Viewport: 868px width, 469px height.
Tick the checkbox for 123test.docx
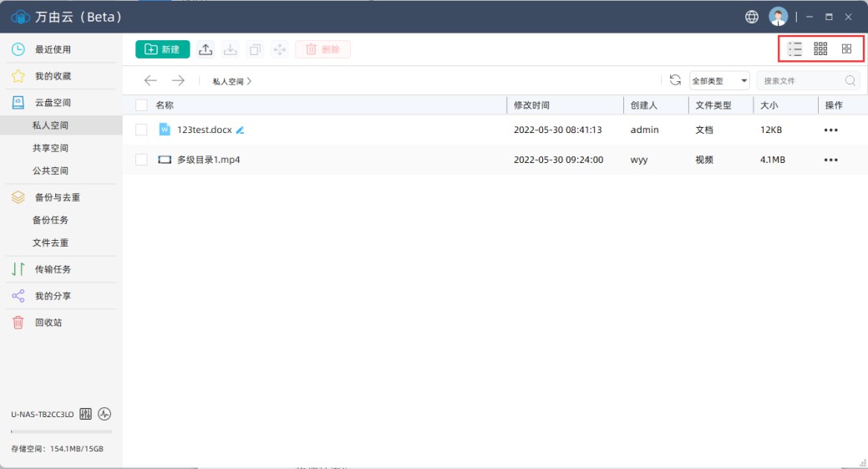click(x=141, y=130)
